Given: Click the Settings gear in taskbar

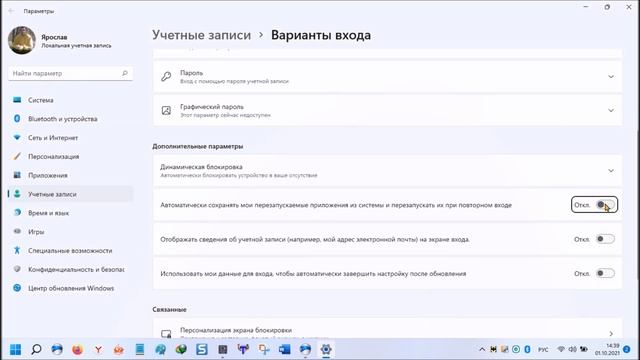Looking at the screenshot, I should pos(326,349).
